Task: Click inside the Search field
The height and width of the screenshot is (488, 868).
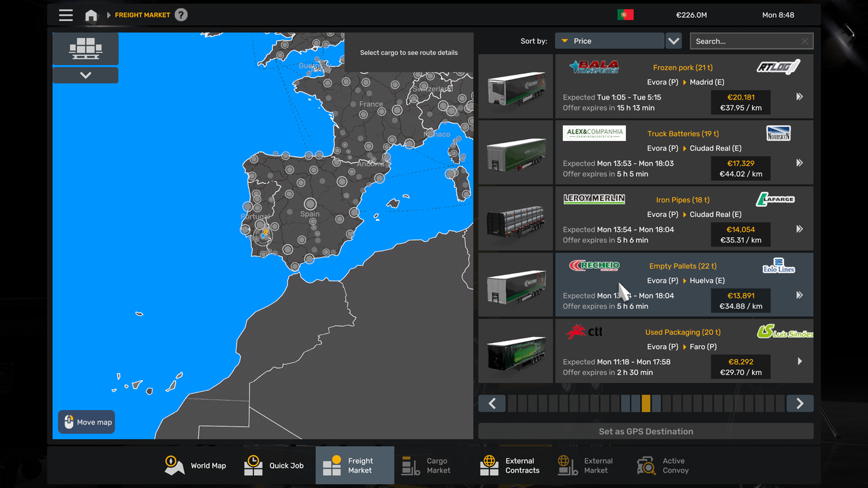Action: (x=746, y=41)
